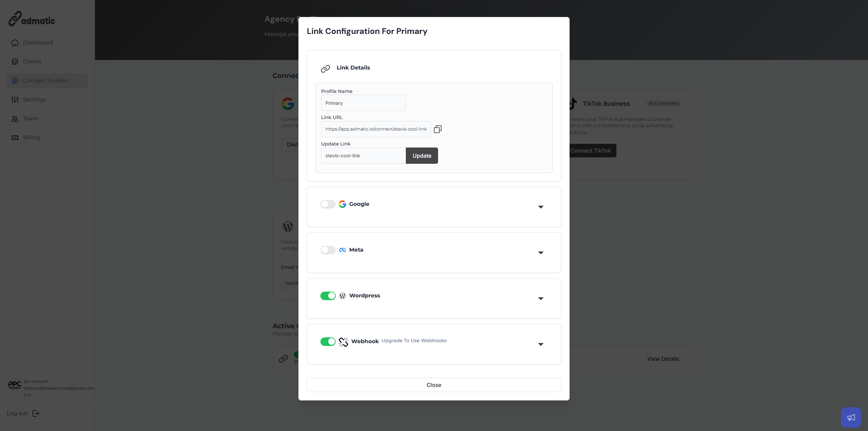Image resolution: width=868 pixels, height=431 pixels.
Task: Turn off the Webhook toggle
Action: [328, 341]
